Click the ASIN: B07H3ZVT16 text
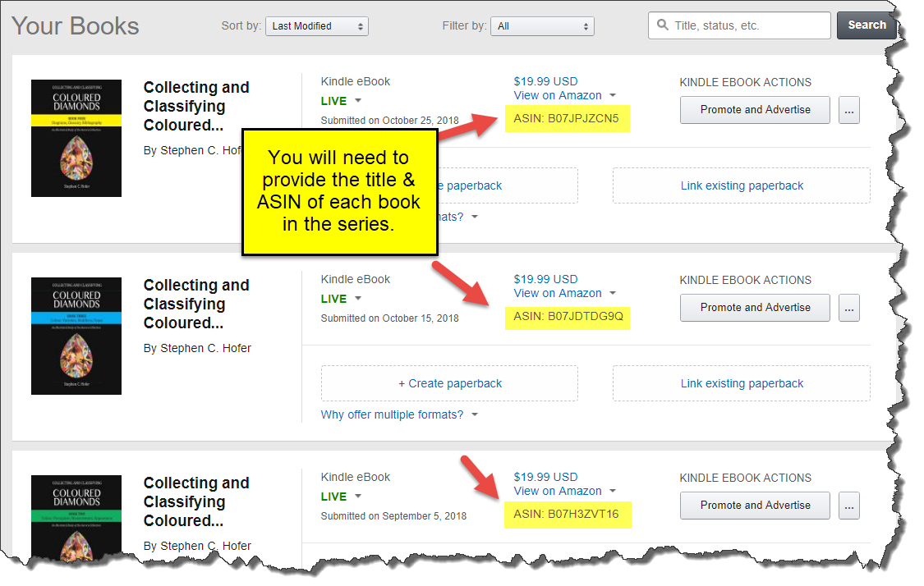Screen dimensions: 924x586 click(566, 514)
